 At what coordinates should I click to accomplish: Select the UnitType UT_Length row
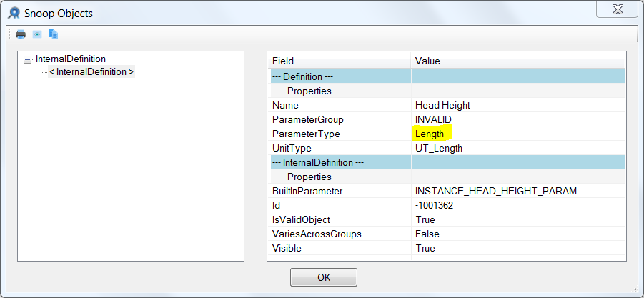tap(447, 148)
